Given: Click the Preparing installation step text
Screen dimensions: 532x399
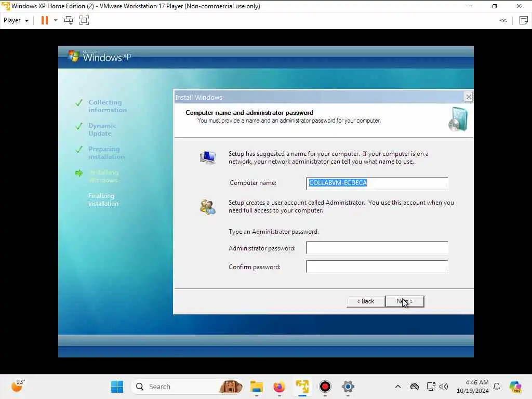Looking at the screenshot, I should coord(106,153).
